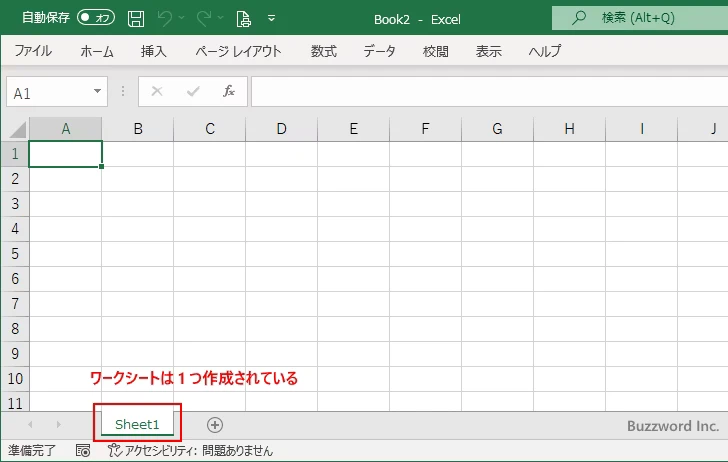
Task: Click the Save floppy disk icon
Action: tap(136, 19)
